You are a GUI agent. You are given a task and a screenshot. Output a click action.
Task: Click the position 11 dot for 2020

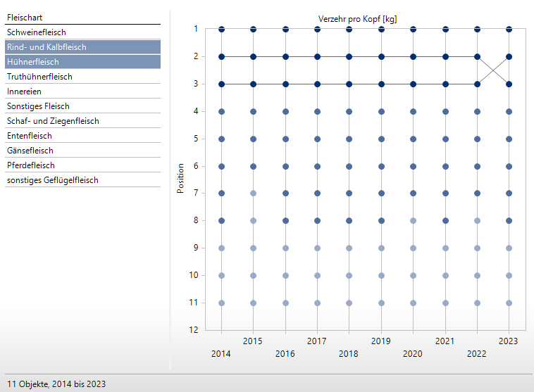click(414, 303)
